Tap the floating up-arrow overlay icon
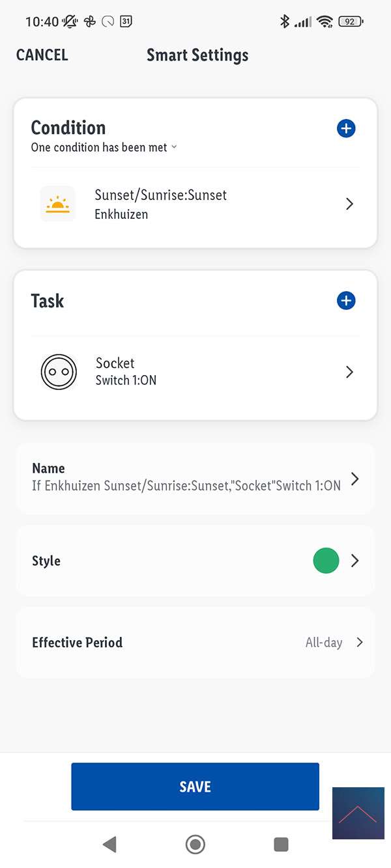The height and width of the screenshot is (868, 391). [358, 813]
